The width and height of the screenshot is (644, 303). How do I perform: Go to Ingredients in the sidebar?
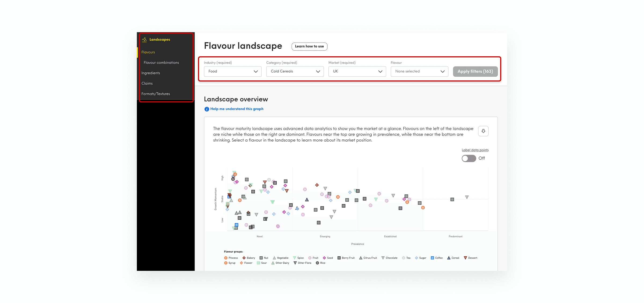click(151, 73)
